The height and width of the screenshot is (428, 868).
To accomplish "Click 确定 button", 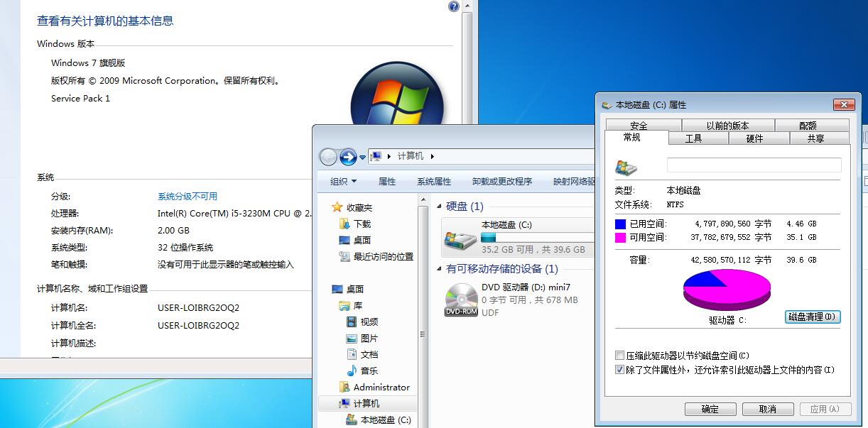I will tap(710, 409).
